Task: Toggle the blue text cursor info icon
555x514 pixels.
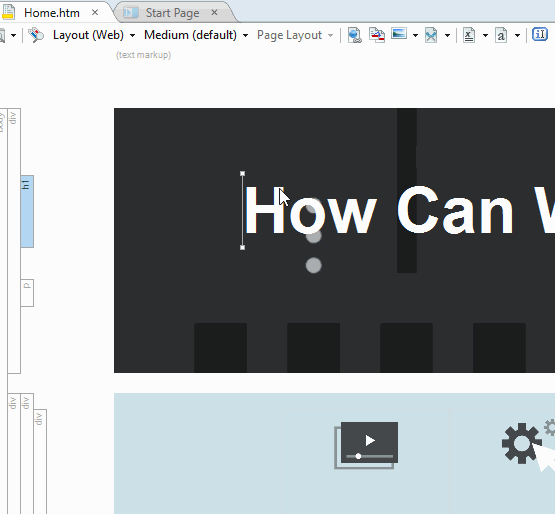Action: 540,35
